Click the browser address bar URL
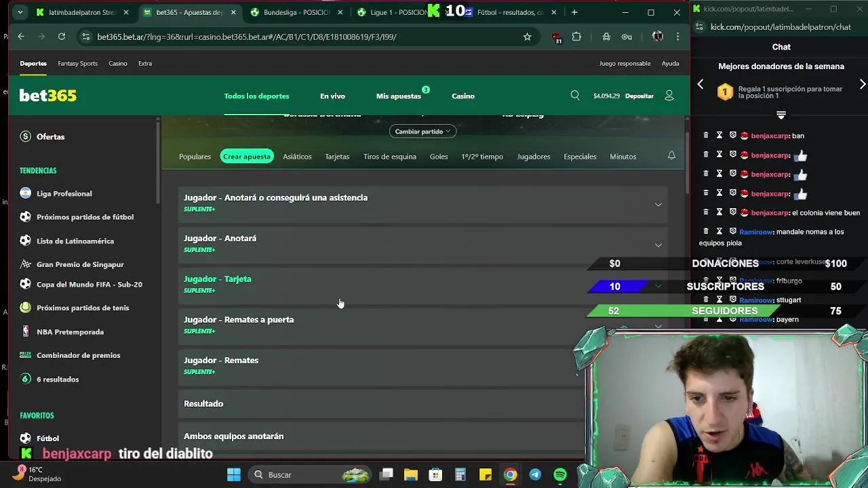868x488 pixels. coord(246,37)
